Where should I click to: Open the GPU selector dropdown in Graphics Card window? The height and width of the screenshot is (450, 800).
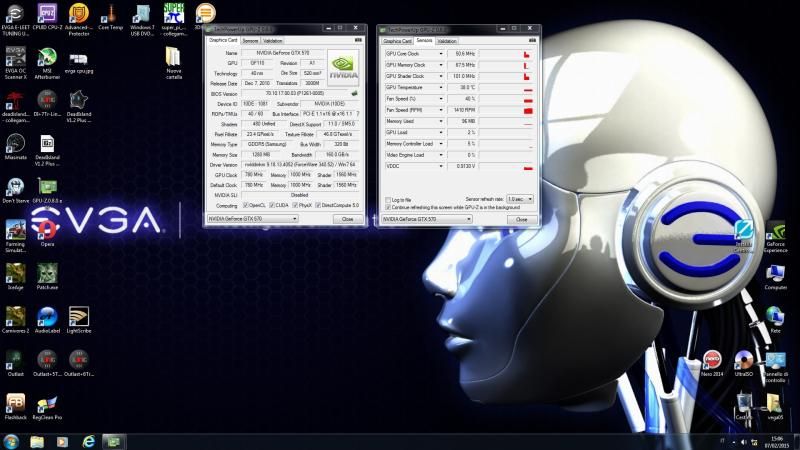253,218
